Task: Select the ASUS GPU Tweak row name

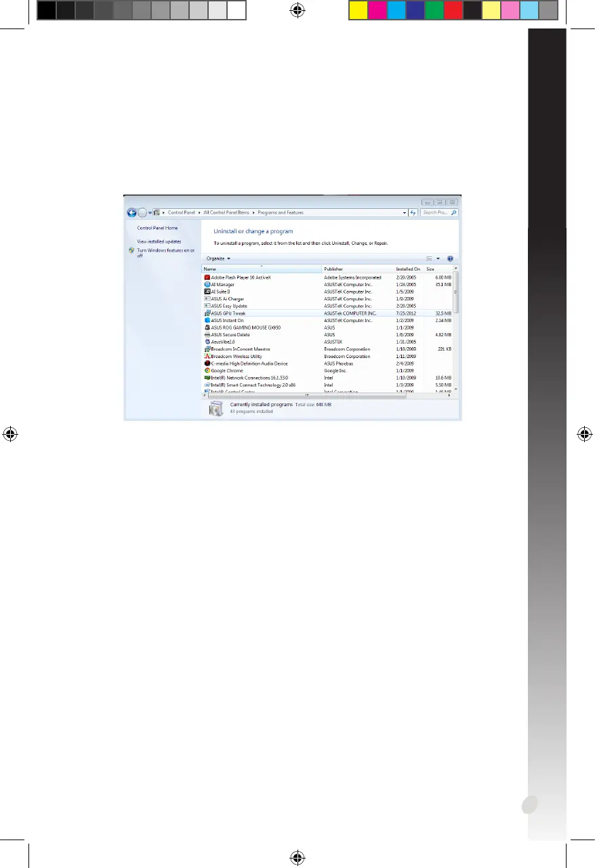Action: (x=229, y=313)
